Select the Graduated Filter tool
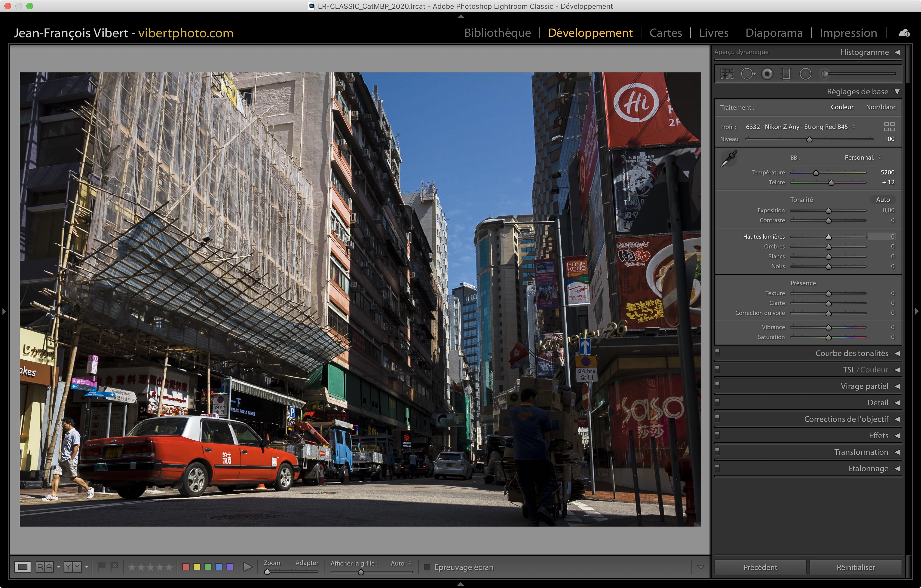The image size is (921, 588). click(786, 74)
